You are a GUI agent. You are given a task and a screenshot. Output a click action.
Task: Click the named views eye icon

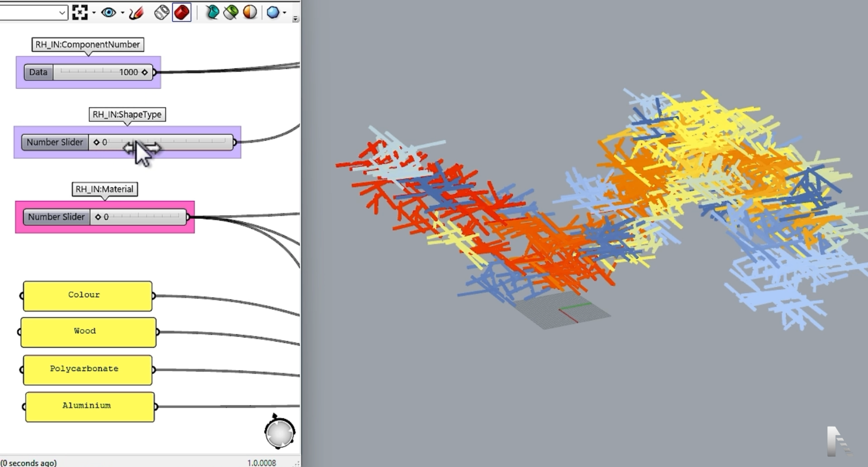109,13
